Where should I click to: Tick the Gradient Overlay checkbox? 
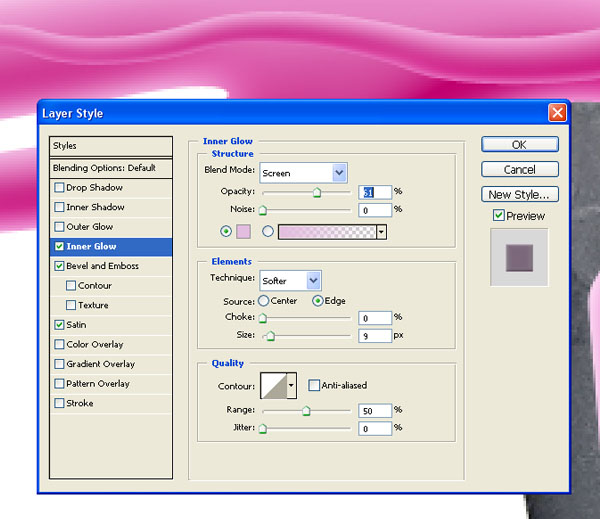(x=59, y=364)
